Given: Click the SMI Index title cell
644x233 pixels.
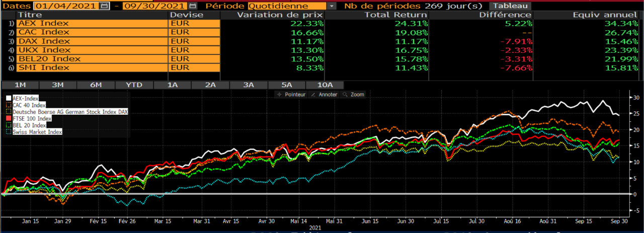Looking at the screenshot, I should pos(93,67).
